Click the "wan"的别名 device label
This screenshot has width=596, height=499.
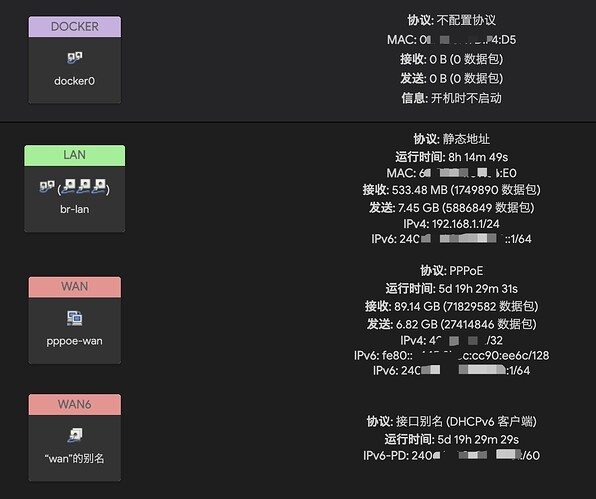tap(74, 458)
